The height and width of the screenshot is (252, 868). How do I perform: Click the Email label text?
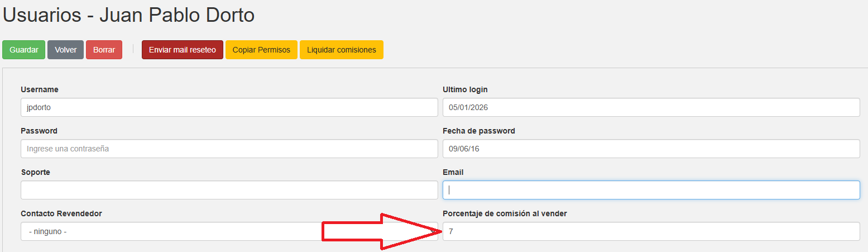[x=453, y=172]
